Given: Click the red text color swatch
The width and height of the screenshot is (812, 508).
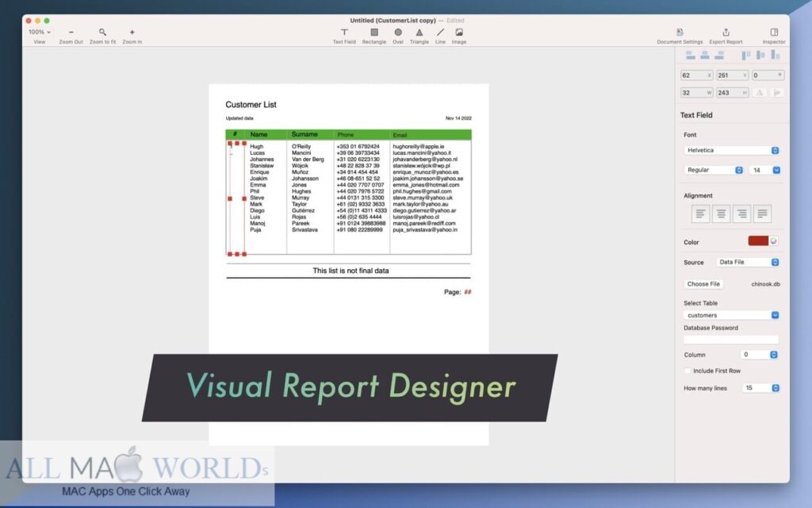Looking at the screenshot, I should tap(758, 241).
